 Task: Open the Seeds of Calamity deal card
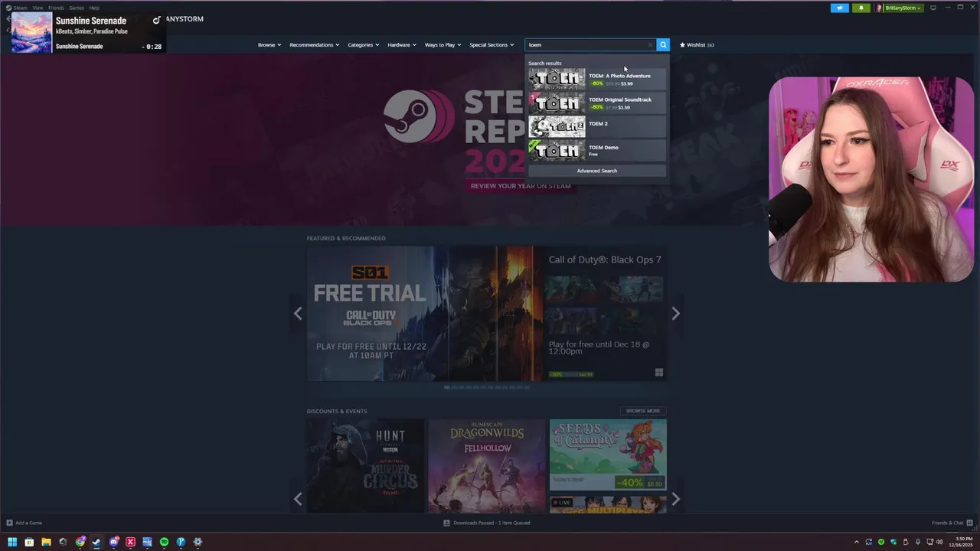(608, 455)
